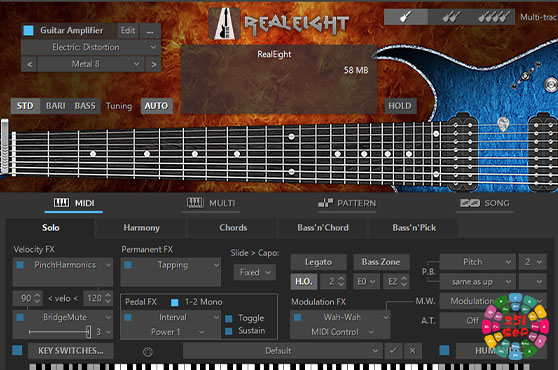Click the capo slider at the nut
Screen dimensions: 558x370
coord(5,147)
